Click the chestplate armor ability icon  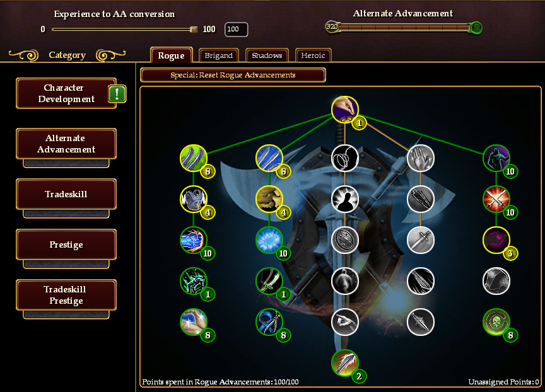(194, 199)
